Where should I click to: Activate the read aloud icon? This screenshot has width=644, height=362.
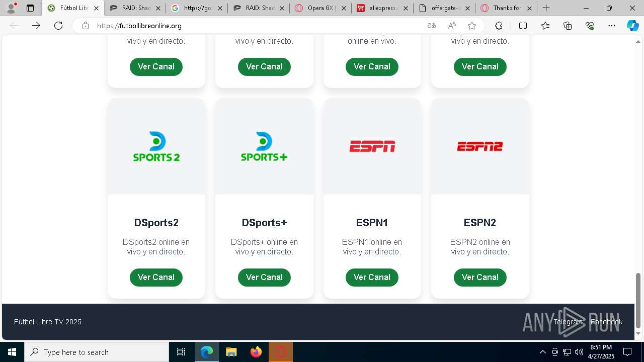[452, 26]
